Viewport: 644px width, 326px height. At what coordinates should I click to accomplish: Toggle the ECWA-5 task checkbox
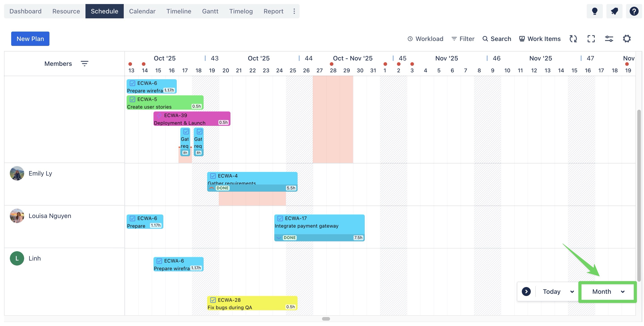tap(132, 99)
